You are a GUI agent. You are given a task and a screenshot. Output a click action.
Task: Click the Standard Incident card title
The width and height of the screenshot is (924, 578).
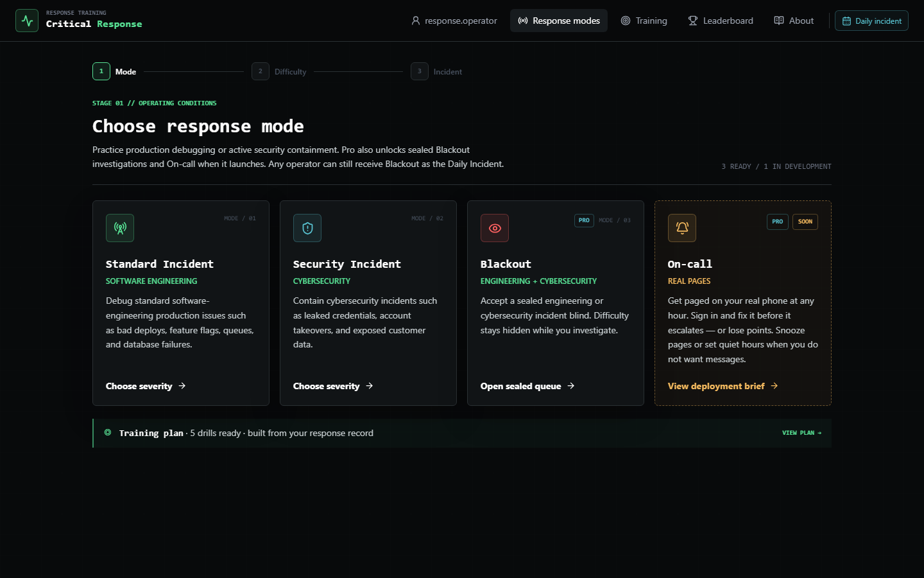click(x=160, y=264)
